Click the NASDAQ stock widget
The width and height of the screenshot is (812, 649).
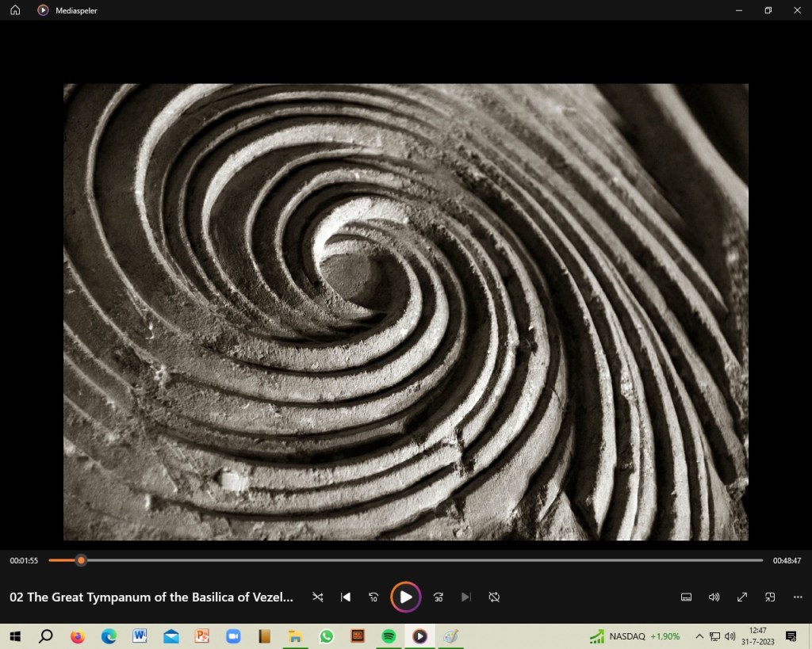click(x=634, y=636)
